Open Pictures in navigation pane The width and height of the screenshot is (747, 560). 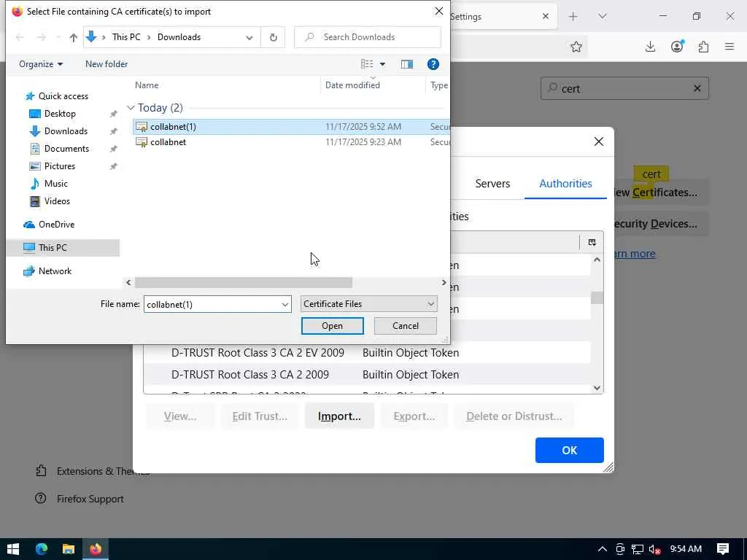pos(59,166)
